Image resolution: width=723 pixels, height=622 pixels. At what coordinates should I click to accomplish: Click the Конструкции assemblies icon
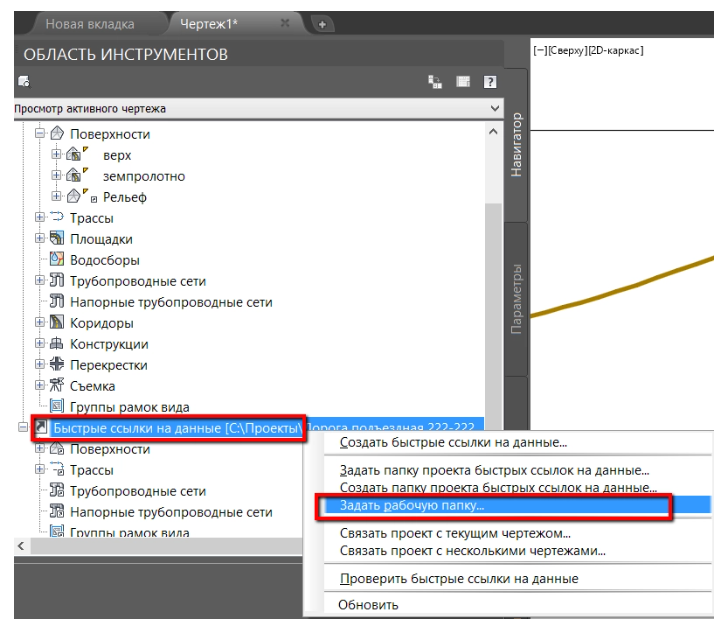click(x=57, y=344)
